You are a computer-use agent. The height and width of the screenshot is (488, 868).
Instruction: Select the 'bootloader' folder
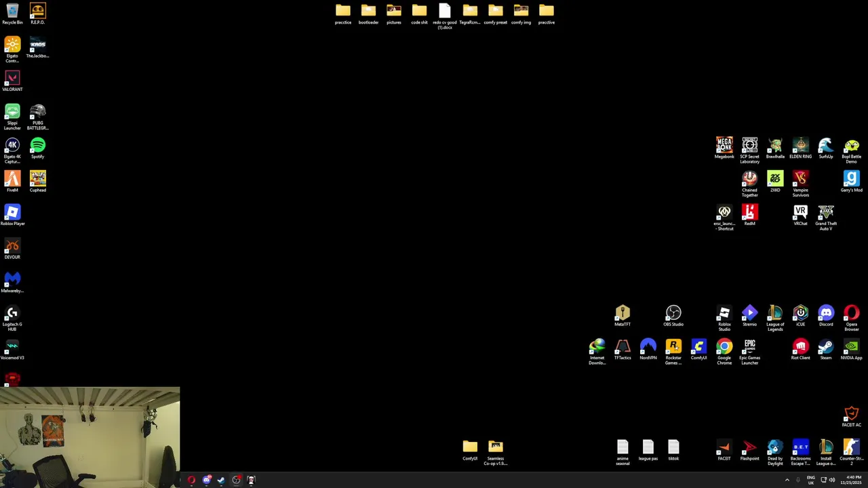coord(368,14)
